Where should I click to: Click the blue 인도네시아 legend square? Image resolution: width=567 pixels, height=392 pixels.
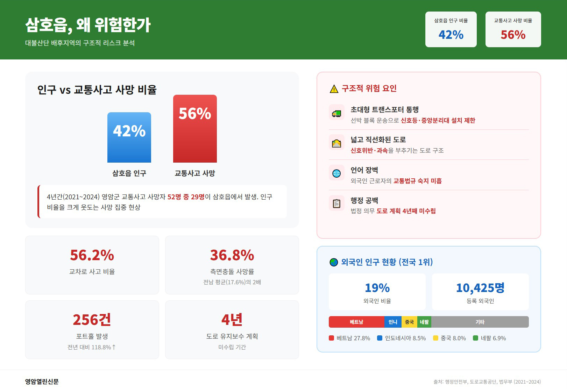tap(380, 338)
